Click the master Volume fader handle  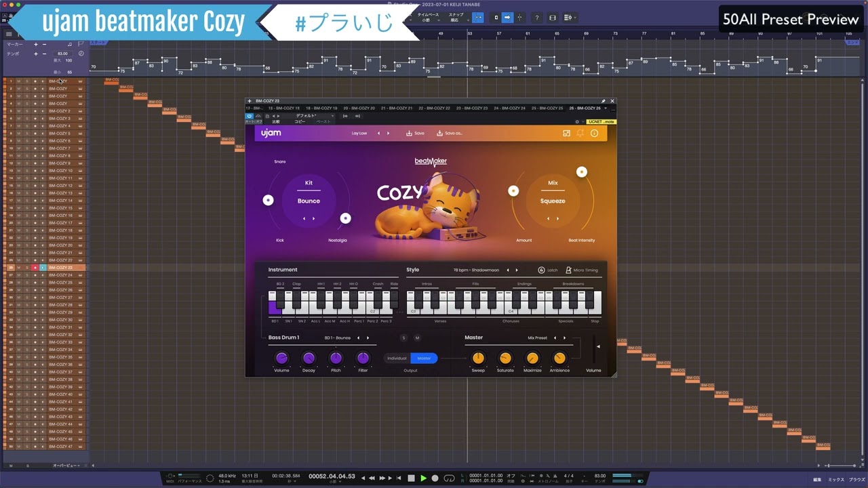click(598, 346)
